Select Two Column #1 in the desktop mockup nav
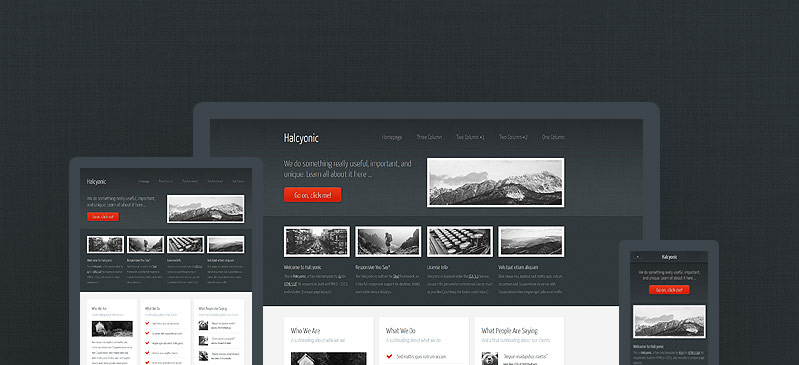This screenshot has width=799, height=365. [x=470, y=137]
